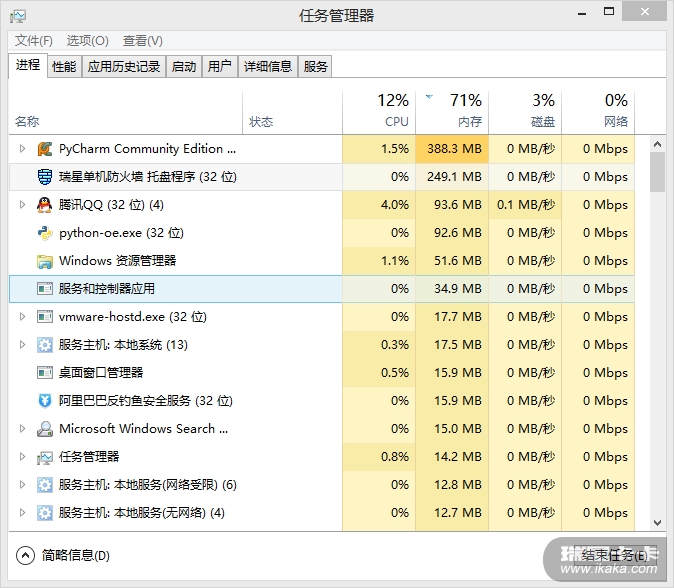Sort by the 磁盘 3% column header
674x588 pixels.
[525, 113]
